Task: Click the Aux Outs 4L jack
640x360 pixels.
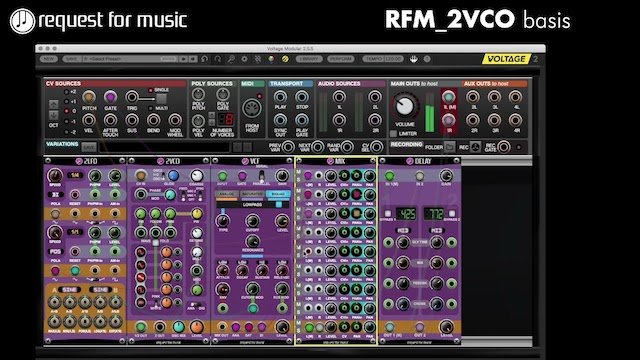Action: pos(515,97)
